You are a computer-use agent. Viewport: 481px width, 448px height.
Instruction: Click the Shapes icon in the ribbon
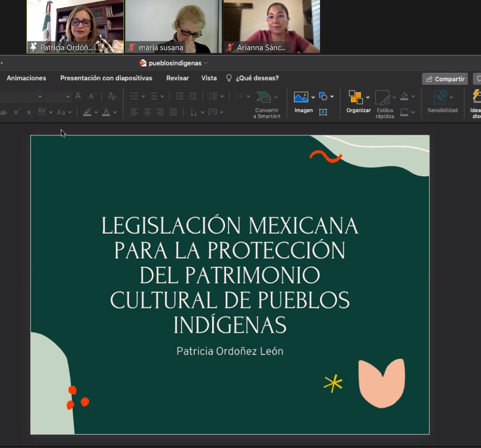tap(323, 97)
